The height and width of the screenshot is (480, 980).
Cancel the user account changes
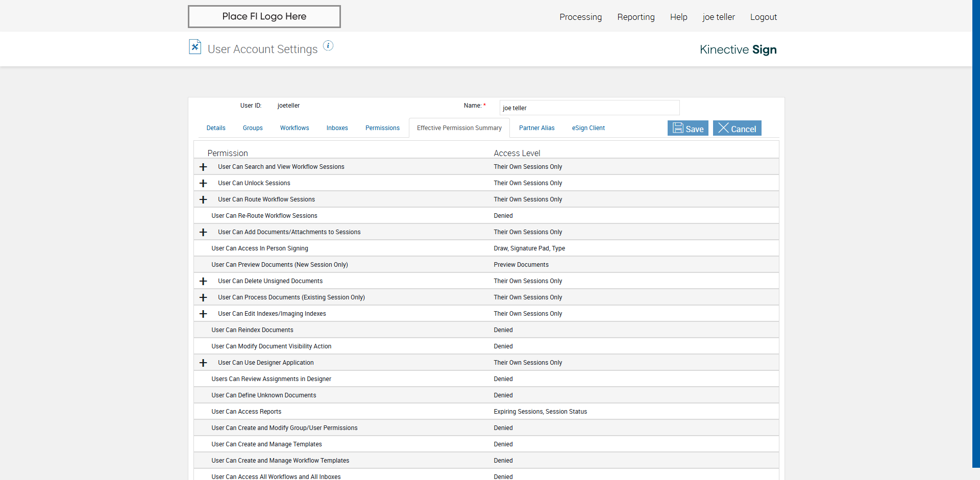coord(737,129)
